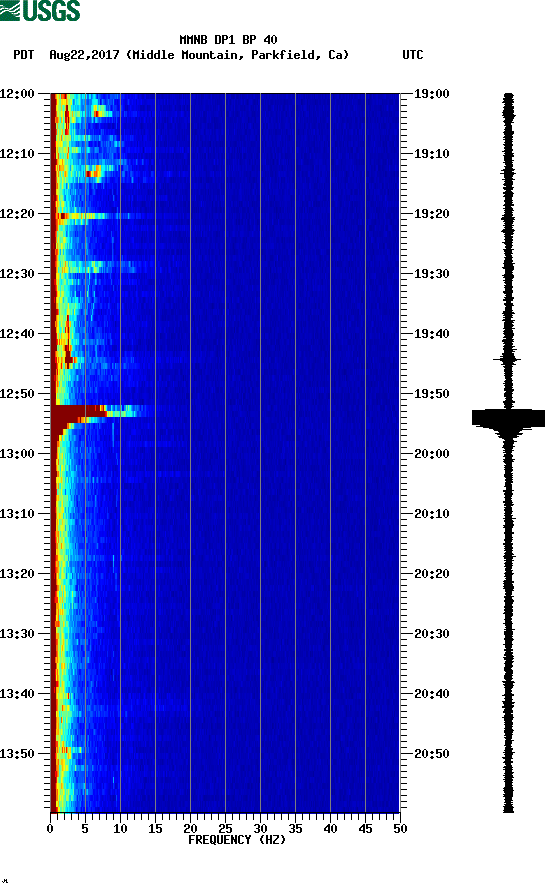Select the title text 'MMNB DP1 BP 40'
Image resolution: width=552 pixels, height=892 pixels.
point(228,40)
